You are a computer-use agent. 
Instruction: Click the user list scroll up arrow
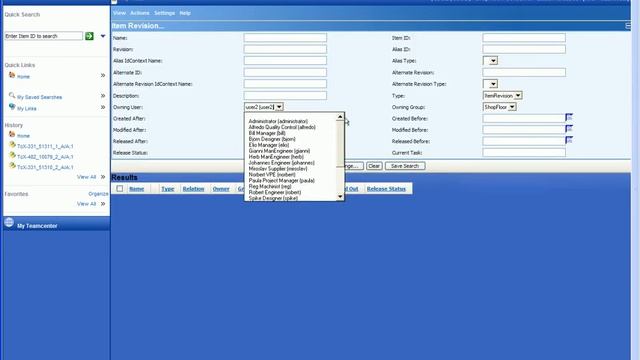340,117
